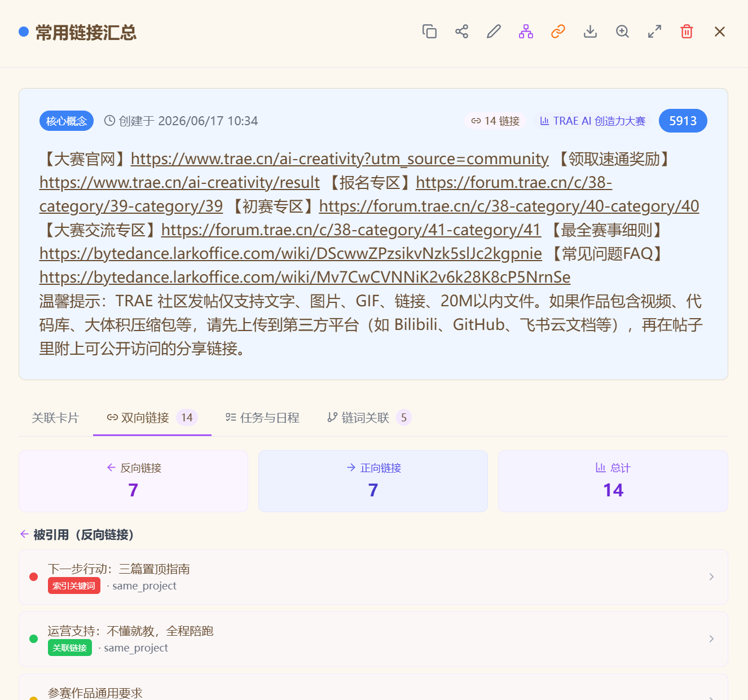Expand chevron on 下一步行动 row
Image resolution: width=748 pixels, height=700 pixels.
click(x=711, y=576)
